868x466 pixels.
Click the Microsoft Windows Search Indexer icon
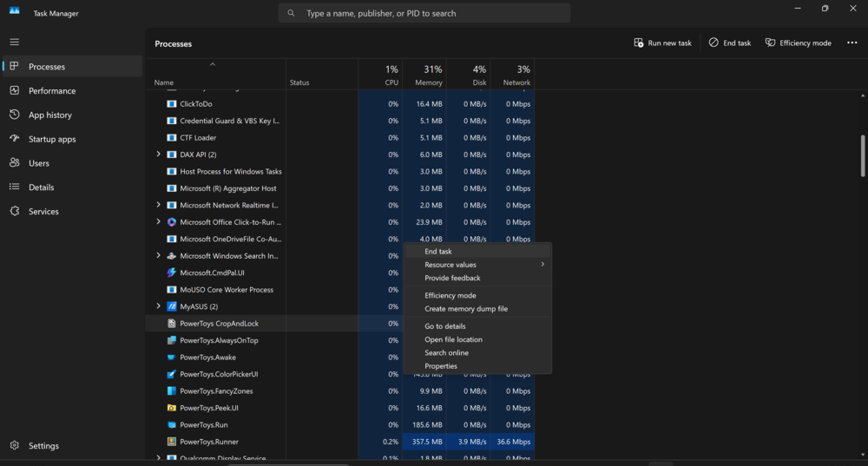pos(172,256)
